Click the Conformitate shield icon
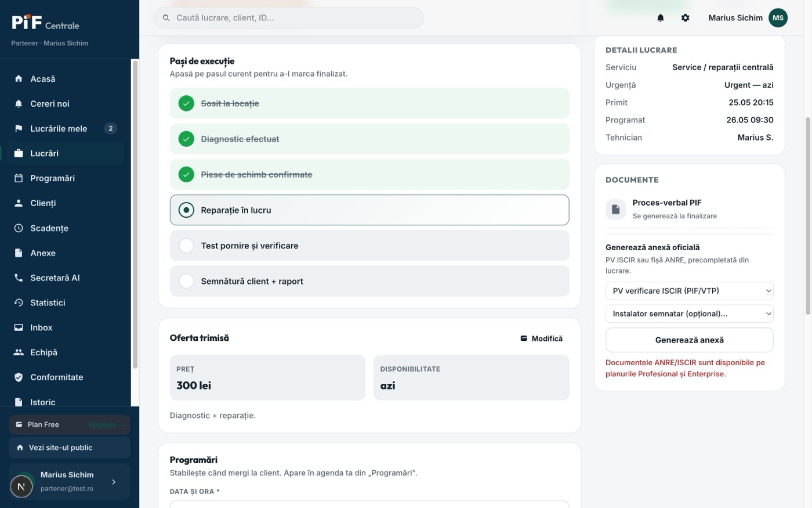The image size is (812, 508). click(19, 377)
